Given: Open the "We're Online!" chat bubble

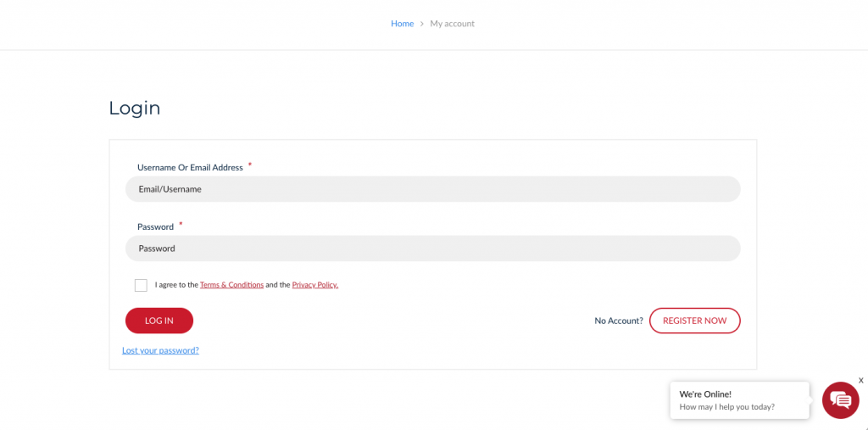Looking at the screenshot, I should [738, 400].
